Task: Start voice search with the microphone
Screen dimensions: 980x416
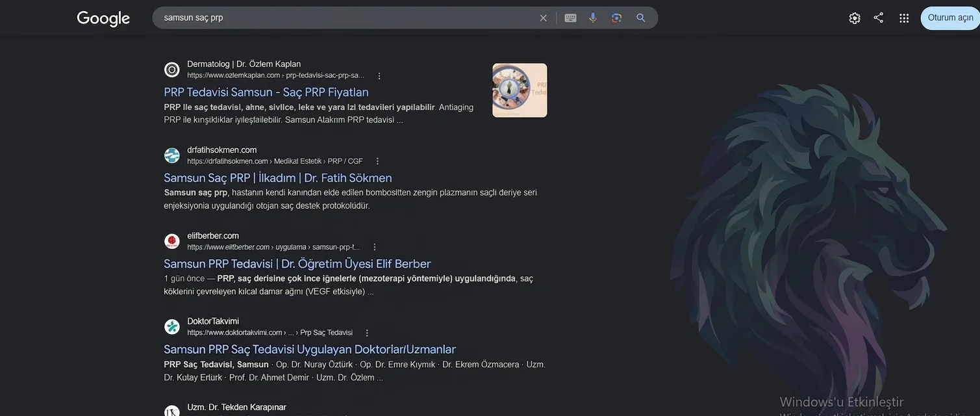Action: pyautogui.click(x=593, y=18)
